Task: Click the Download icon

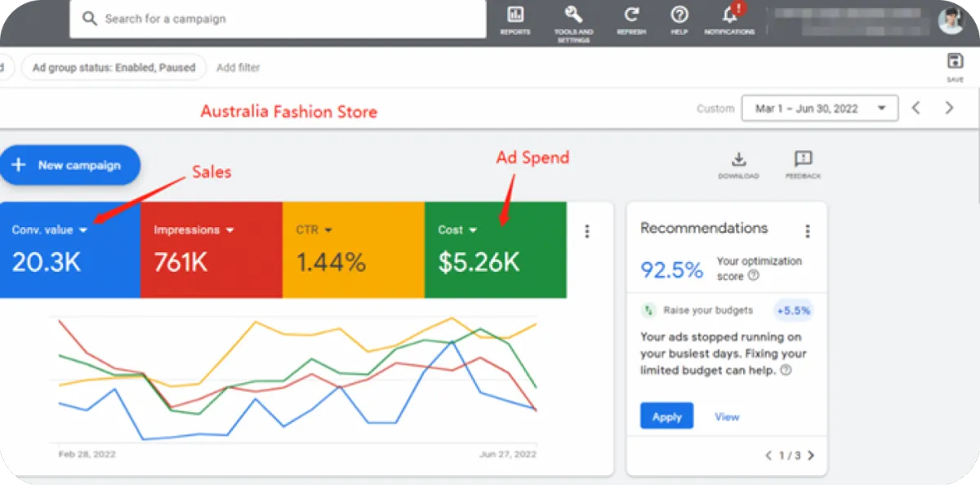Action: (738, 159)
